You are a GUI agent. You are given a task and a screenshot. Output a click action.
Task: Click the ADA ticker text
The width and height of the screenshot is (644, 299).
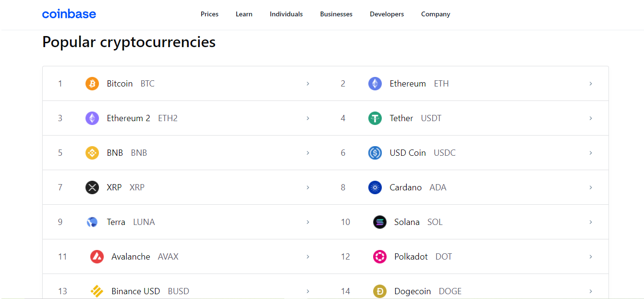(x=438, y=187)
